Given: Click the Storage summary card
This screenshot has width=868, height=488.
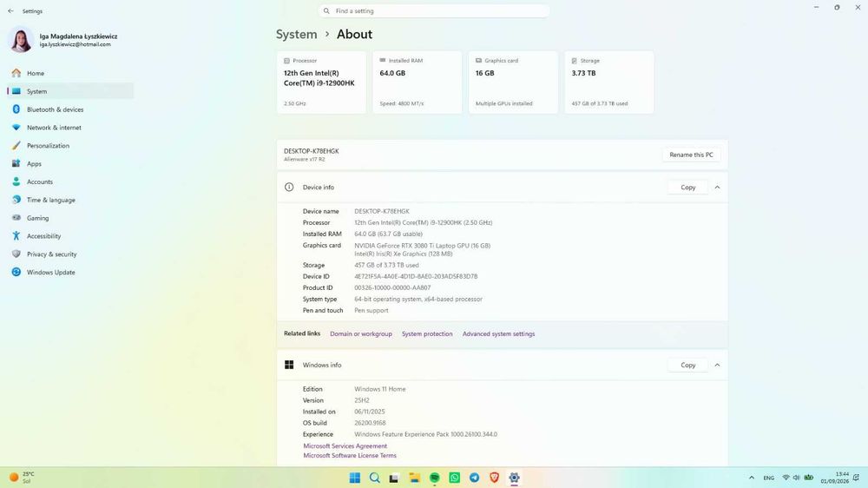Looking at the screenshot, I should [609, 82].
